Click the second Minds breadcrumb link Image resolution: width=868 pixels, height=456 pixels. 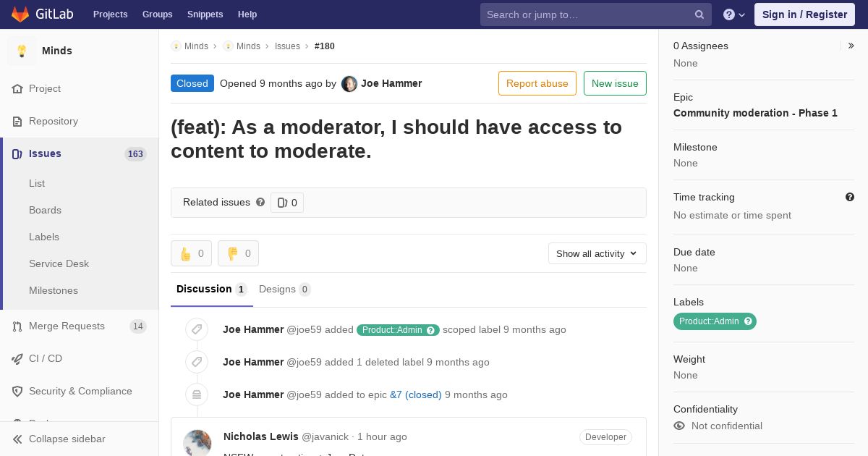248,46
